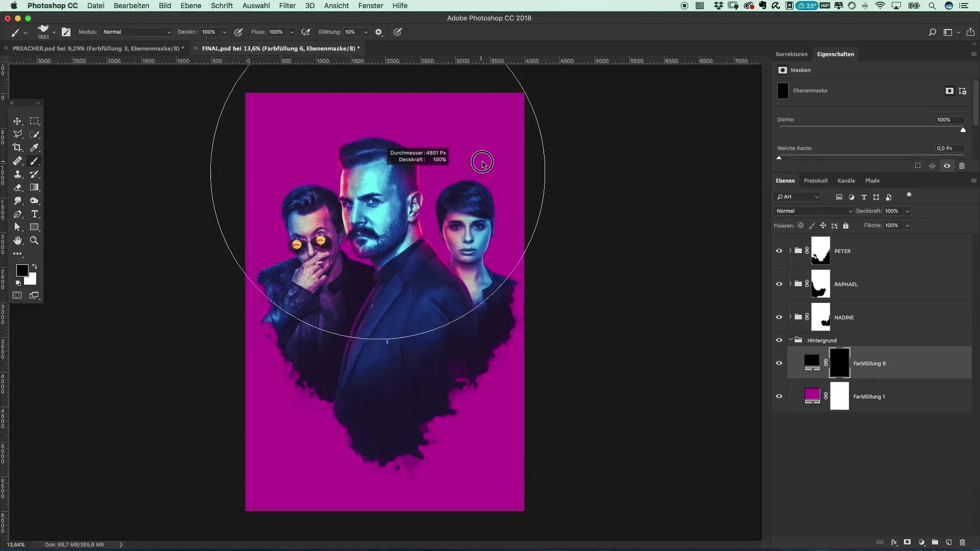Open the Auswahl menu
The width and height of the screenshot is (980, 551).
click(x=256, y=6)
